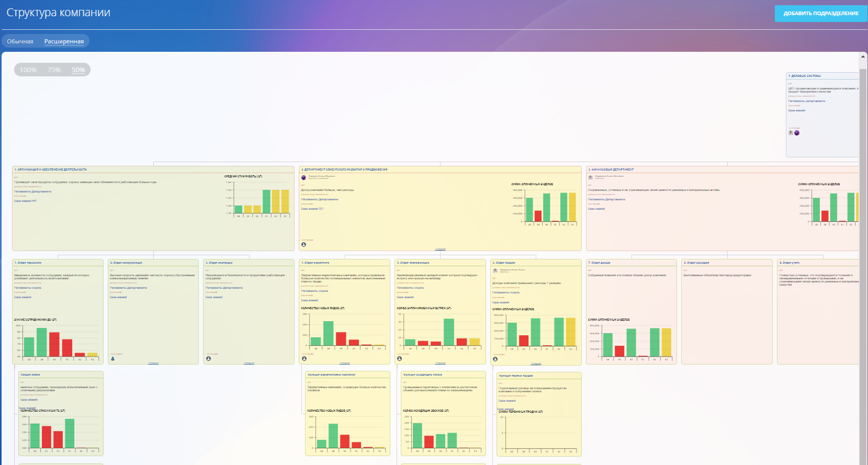This screenshot has width=868, height=465.
Task: Select the 'Расширенная' view tab
Action: click(64, 41)
